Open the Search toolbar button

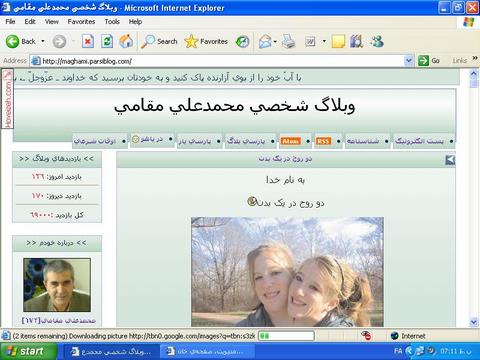159,41
